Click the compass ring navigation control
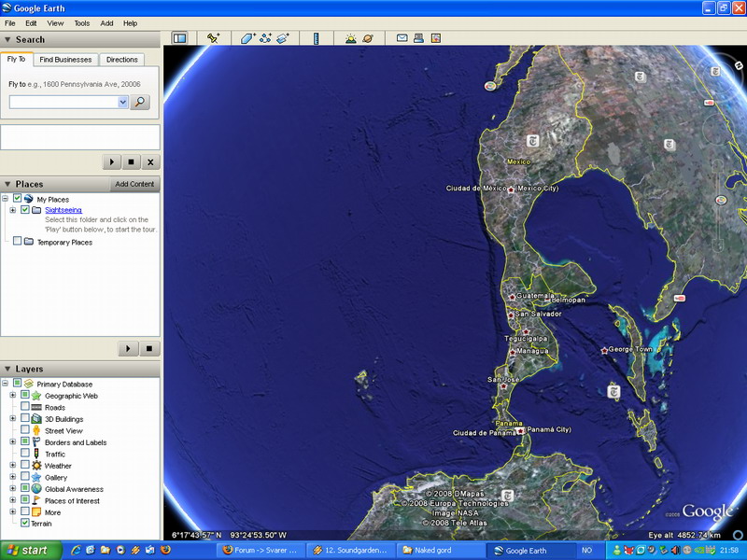 point(720,77)
